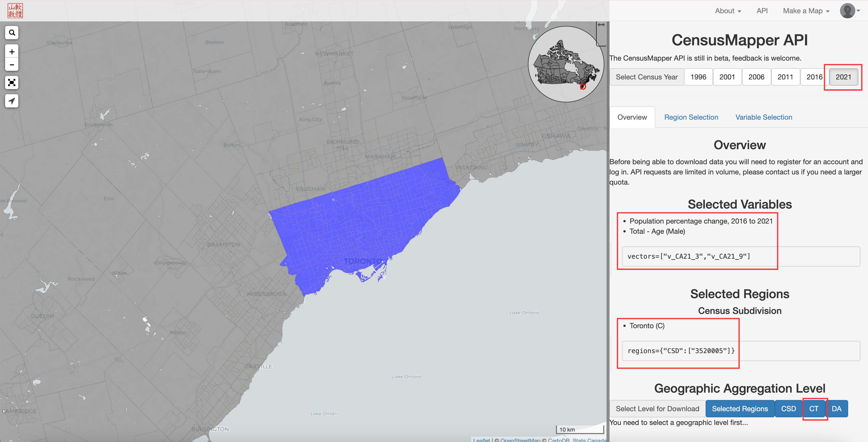The height and width of the screenshot is (442, 868).
Task: Switch to the Region Selection tab
Action: pyautogui.click(x=691, y=117)
